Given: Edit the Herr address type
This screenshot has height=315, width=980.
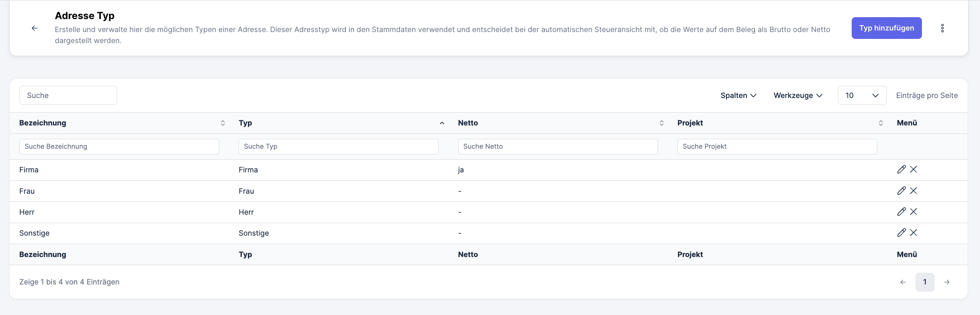Looking at the screenshot, I should pyautogui.click(x=901, y=212).
